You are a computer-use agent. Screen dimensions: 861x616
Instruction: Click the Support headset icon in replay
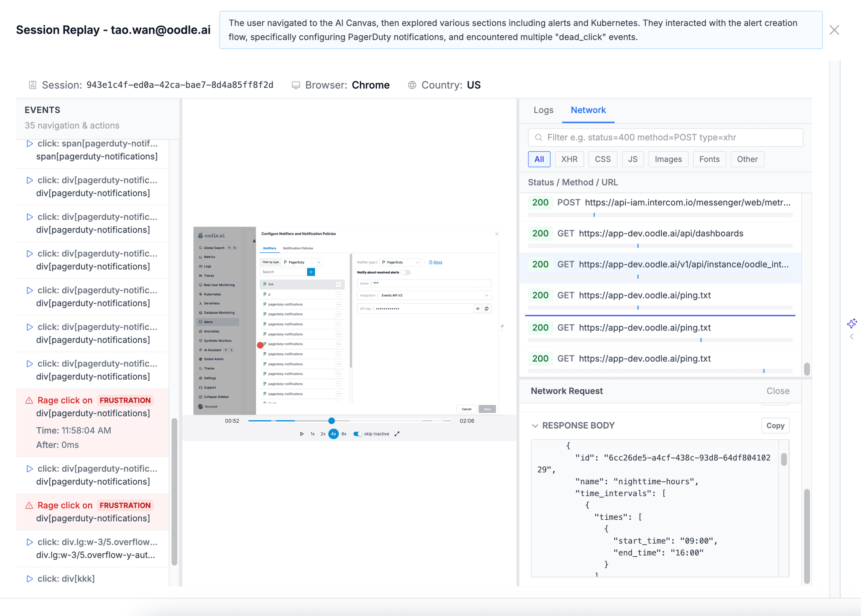coord(201,387)
